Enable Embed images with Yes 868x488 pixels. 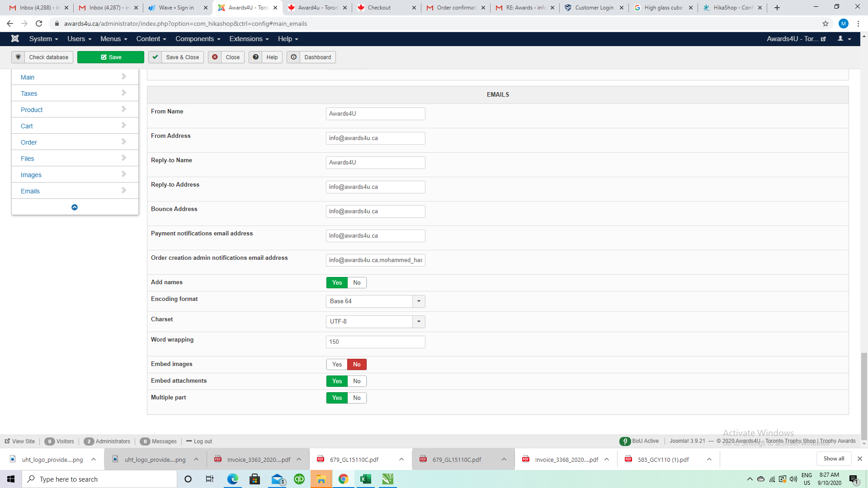(x=337, y=365)
